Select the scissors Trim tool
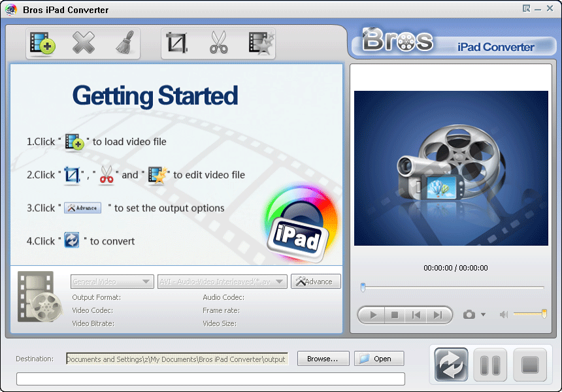The height and width of the screenshot is (392, 562). (218, 44)
